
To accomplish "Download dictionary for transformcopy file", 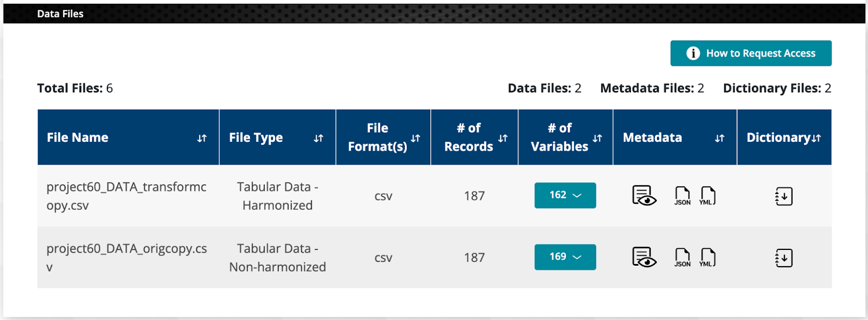I will [x=784, y=196].
